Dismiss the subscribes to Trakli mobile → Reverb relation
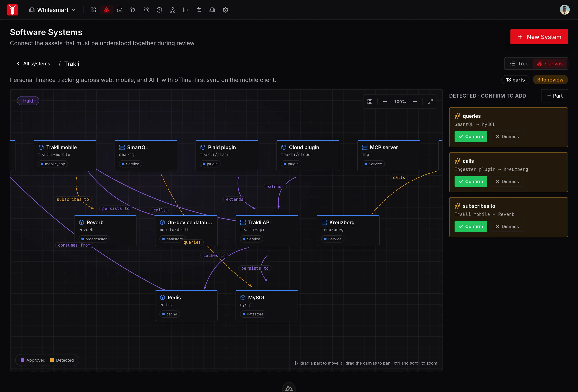Screen dimensions: 578x392 (x=507, y=227)
